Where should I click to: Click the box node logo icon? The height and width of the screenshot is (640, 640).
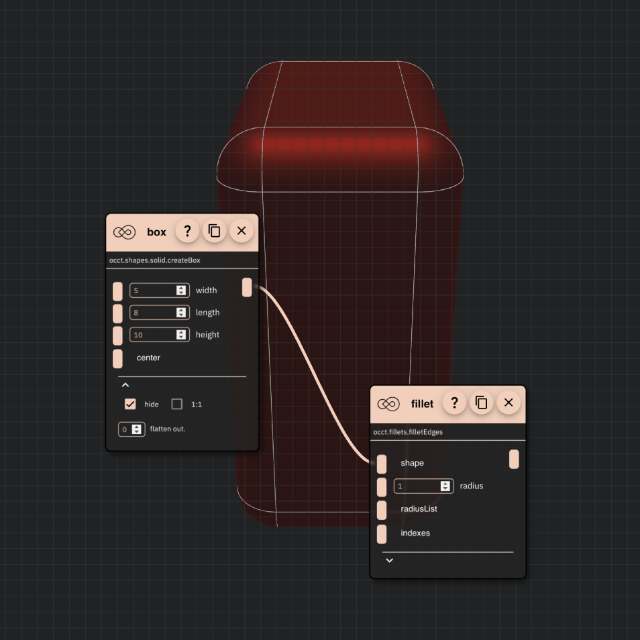[x=124, y=232]
